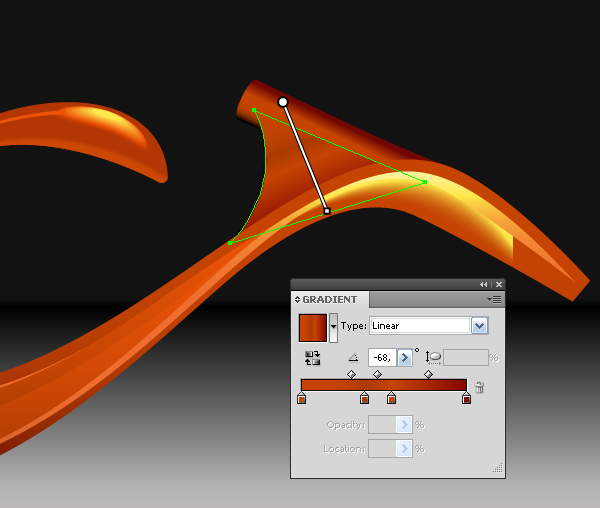The image size is (600, 508).
Task: Click the gradient annotator round origin handle
Action: 283,102
